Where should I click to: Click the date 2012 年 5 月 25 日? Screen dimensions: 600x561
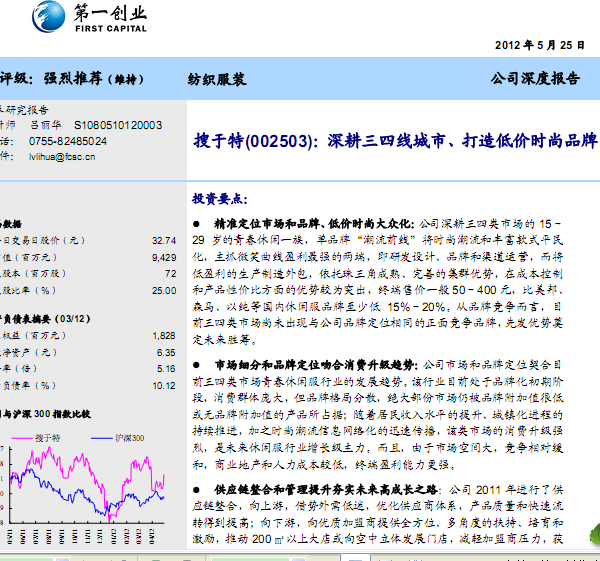pyautogui.click(x=542, y=45)
